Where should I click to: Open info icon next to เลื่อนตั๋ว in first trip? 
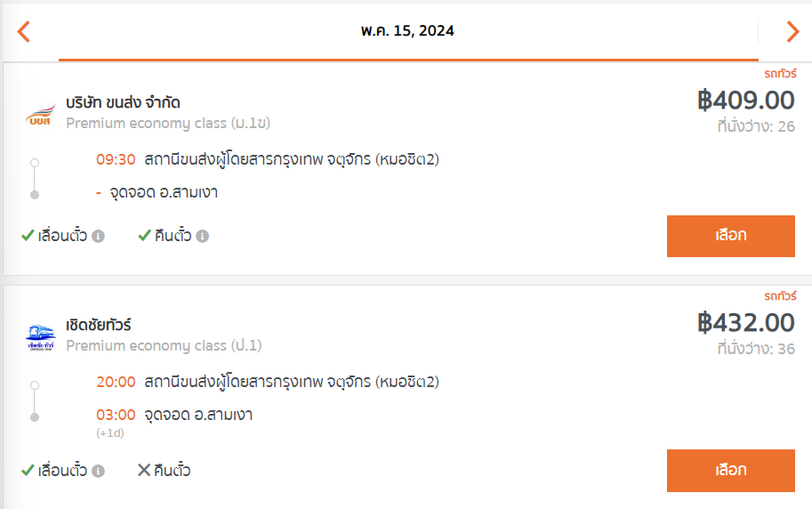point(99,237)
